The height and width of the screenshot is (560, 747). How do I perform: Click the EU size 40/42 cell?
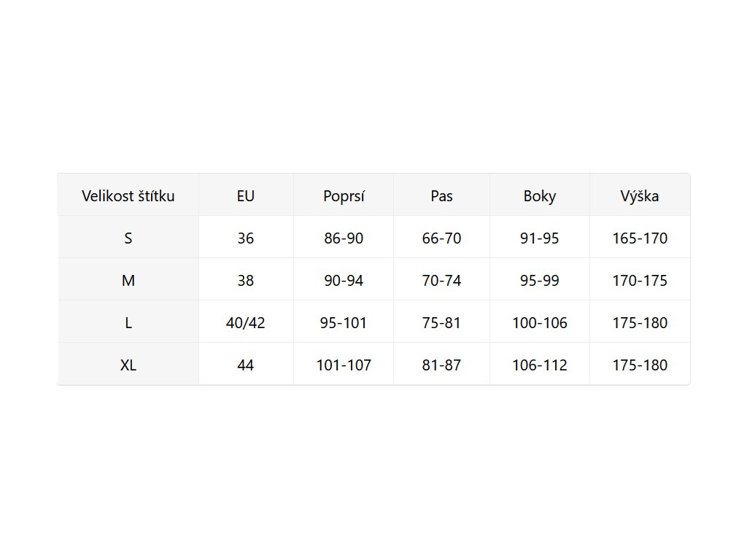pyautogui.click(x=246, y=322)
